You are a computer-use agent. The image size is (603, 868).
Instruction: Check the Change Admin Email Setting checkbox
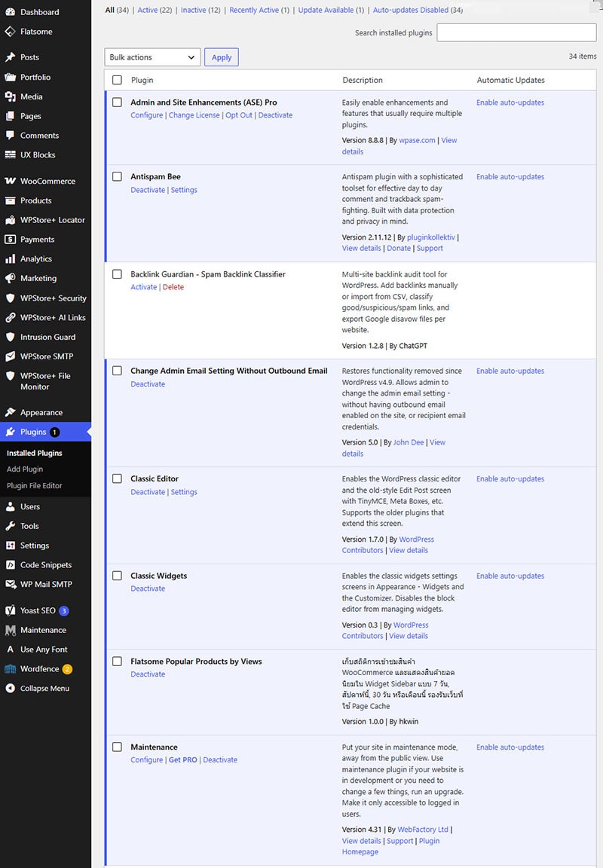click(117, 371)
